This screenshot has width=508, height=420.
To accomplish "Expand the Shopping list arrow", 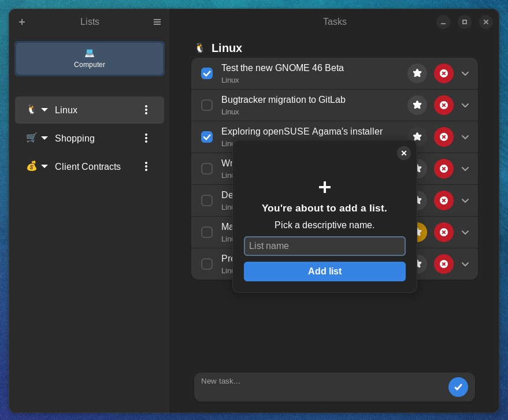I will (45, 138).
